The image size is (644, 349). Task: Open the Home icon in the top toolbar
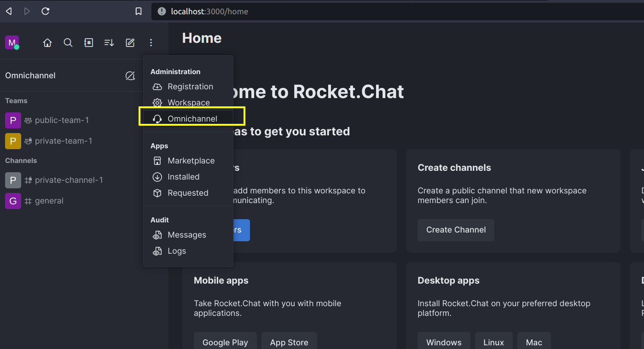click(x=47, y=42)
